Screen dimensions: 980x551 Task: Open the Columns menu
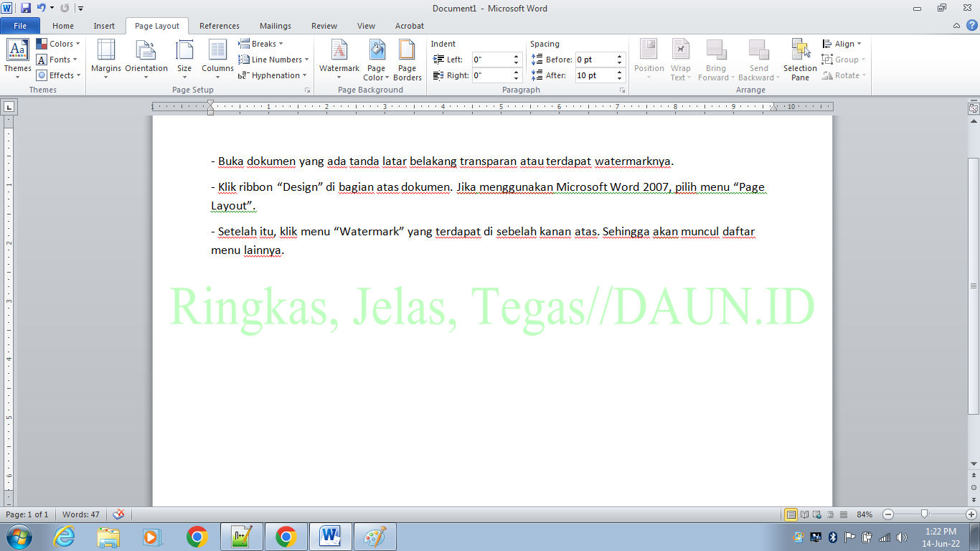click(x=217, y=59)
